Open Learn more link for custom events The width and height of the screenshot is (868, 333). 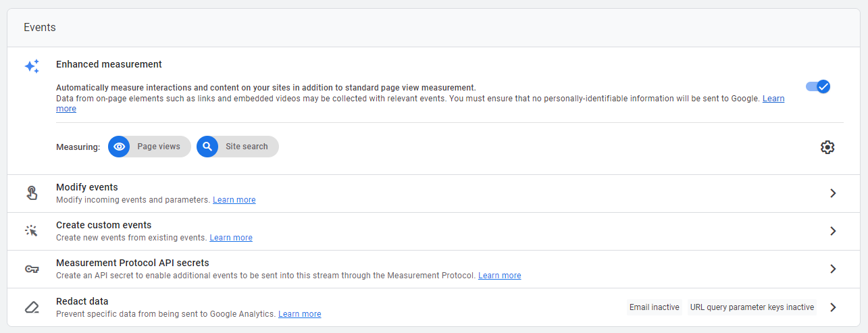click(231, 238)
